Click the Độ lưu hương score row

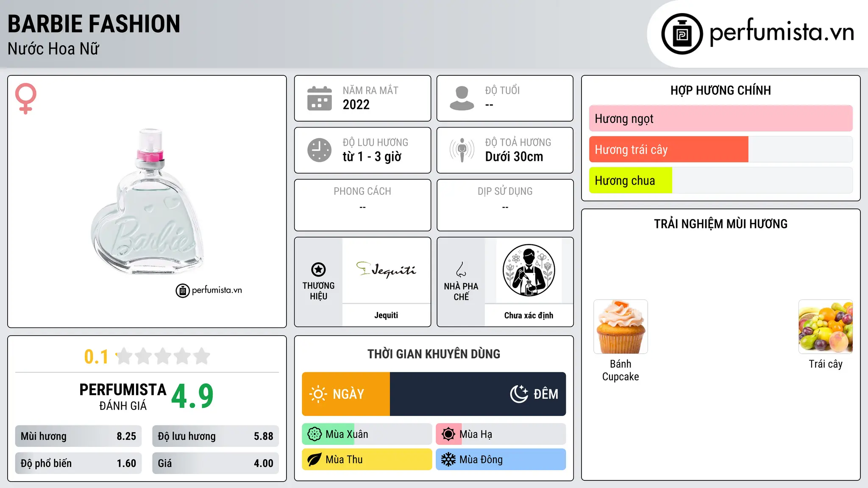click(x=216, y=436)
